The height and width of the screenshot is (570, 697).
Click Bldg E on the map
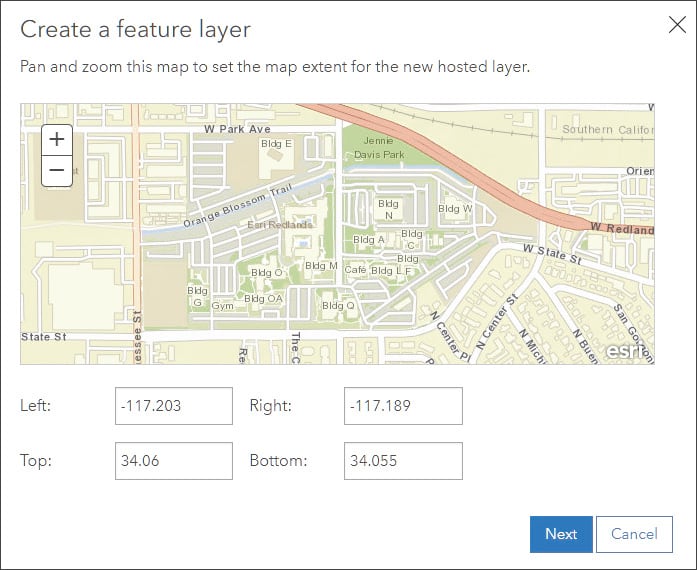pyautogui.click(x=274, y=144)
